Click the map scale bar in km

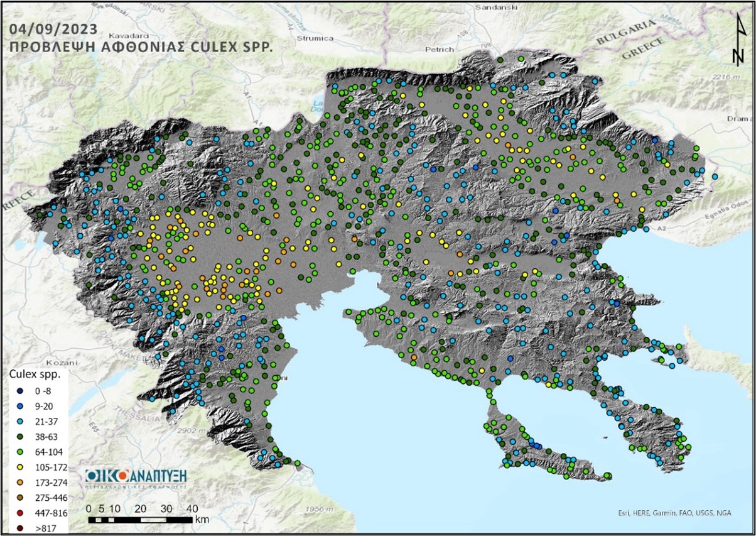pyautogui.click(x=140, y=520)
